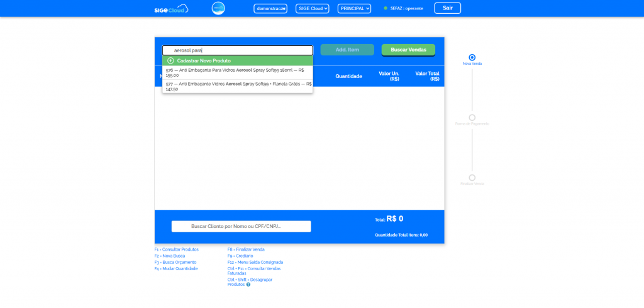
Task: Click the product search box containing aerosol
Action: (237, 50)
